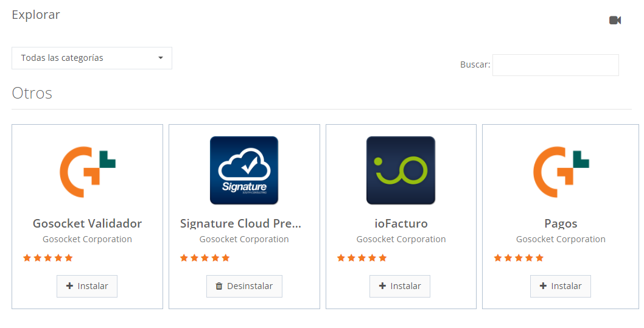This screenshot has height=328, width=644.
Task: Click the Pagos star rating
Action: click(519, 258)
